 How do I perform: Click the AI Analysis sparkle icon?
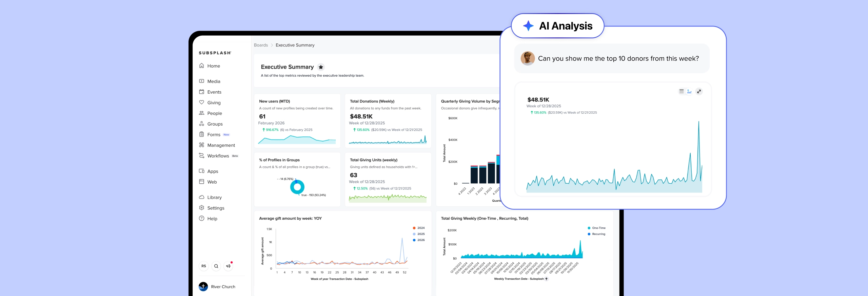pyautogui.click(x=528, y=26)
